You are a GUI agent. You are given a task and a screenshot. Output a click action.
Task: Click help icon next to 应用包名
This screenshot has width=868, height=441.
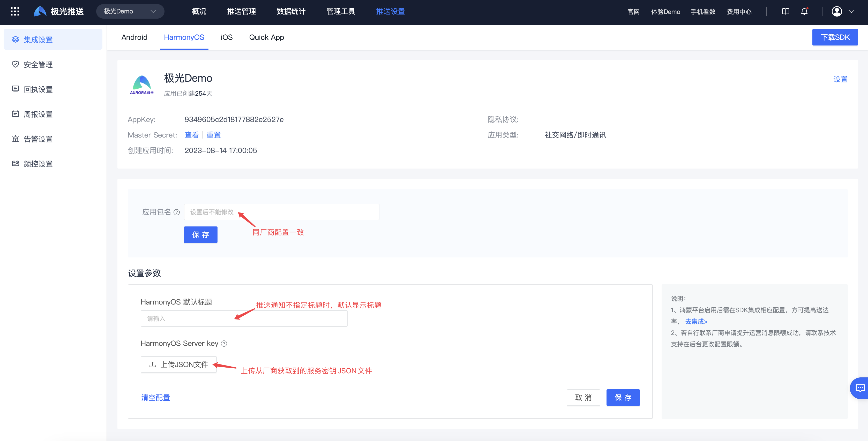click(x=177, y=212)
